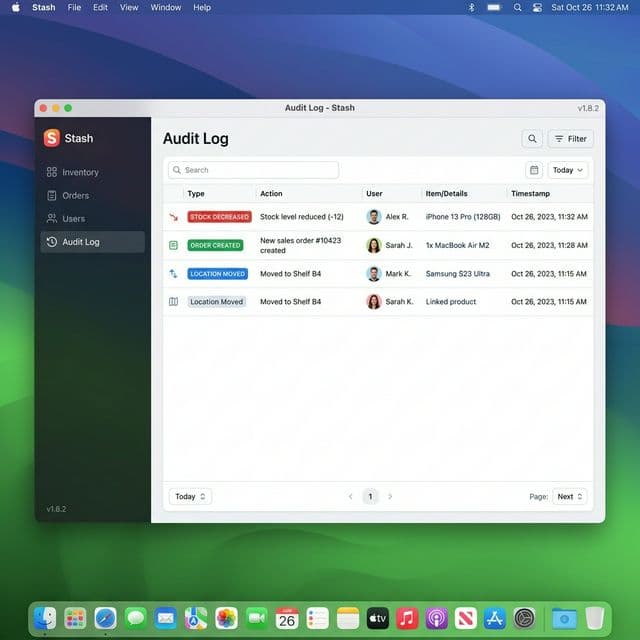Click the stock decreased arrow icon
640x640 pixels.
pyautogui.click(x=173, y=217)
